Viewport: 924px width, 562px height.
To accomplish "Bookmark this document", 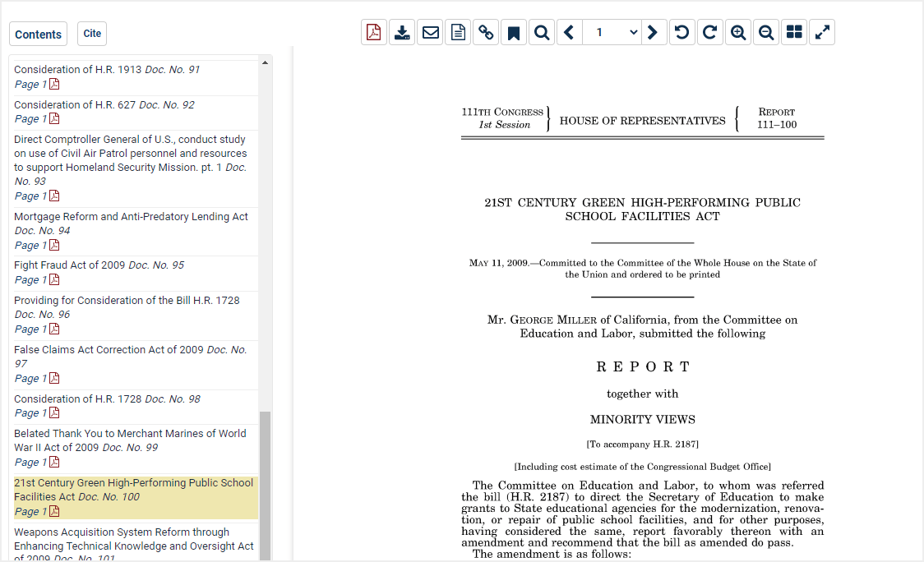I will click(514, 33).
